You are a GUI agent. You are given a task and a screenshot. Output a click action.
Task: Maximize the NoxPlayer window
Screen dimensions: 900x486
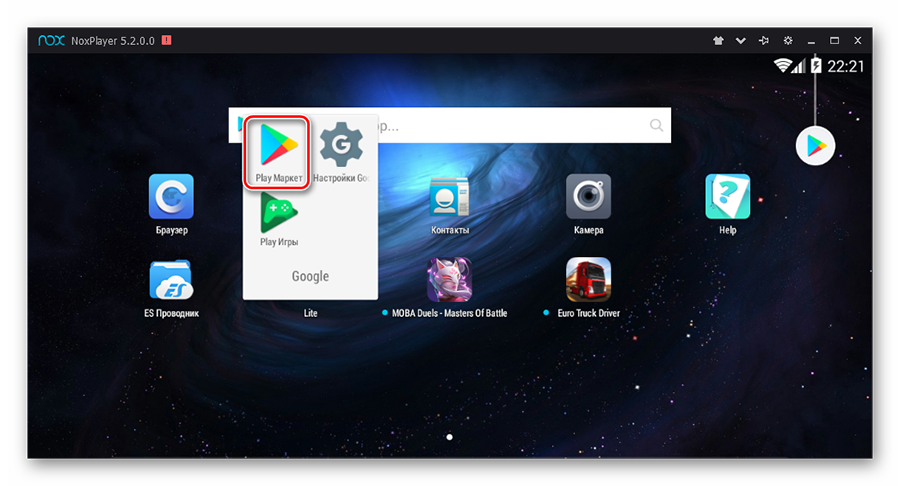pos(834,41)
